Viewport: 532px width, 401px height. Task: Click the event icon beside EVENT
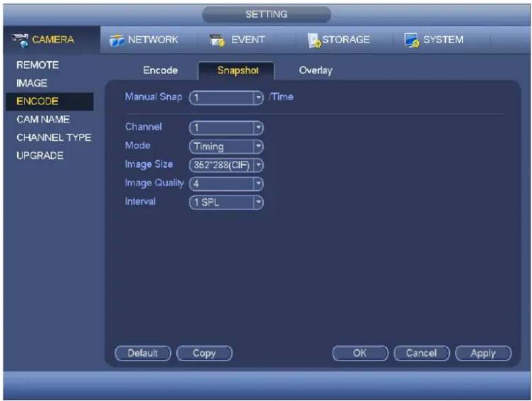pos(218,40)
